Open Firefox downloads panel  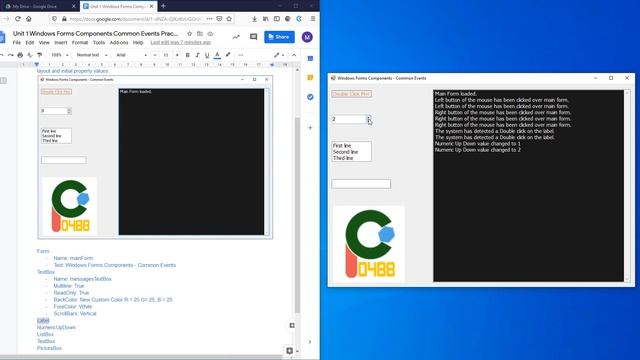254,19
